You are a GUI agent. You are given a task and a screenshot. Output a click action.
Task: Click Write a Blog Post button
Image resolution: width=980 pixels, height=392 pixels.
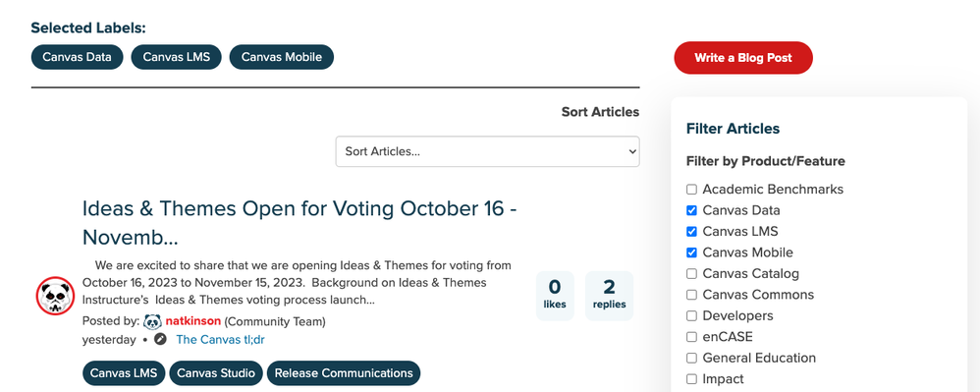743,58
